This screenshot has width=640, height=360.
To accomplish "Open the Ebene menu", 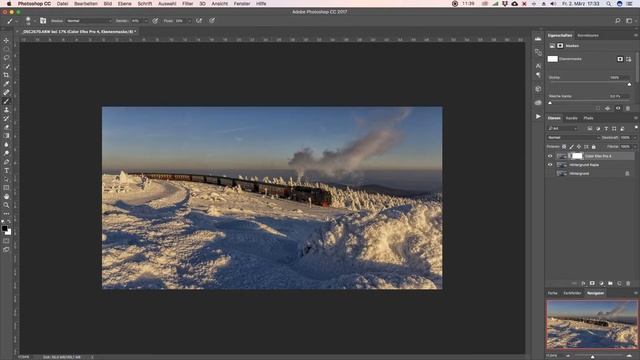I will pyautogui.click(x=124, y=4).
